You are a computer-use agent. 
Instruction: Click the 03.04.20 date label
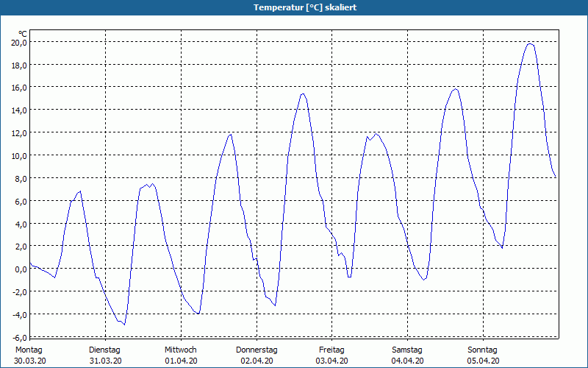(x=332, y=361)
